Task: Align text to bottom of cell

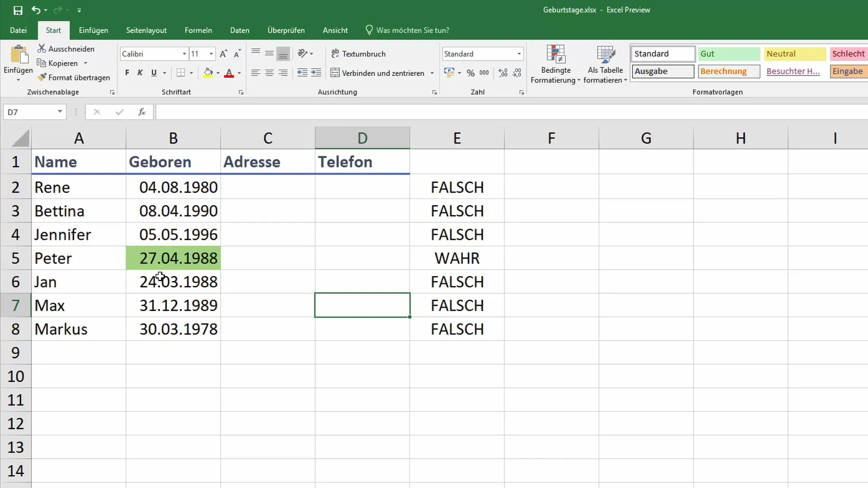Action: (x=283, y=53)
